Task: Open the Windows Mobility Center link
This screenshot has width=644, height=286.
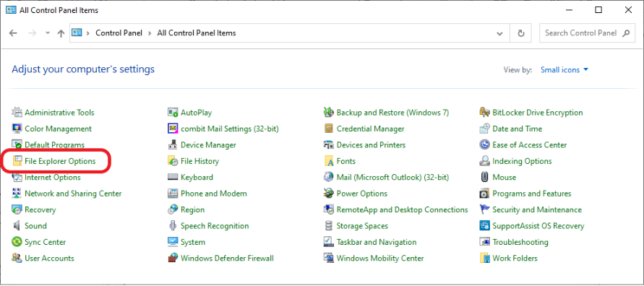Action: click(380, 258)
